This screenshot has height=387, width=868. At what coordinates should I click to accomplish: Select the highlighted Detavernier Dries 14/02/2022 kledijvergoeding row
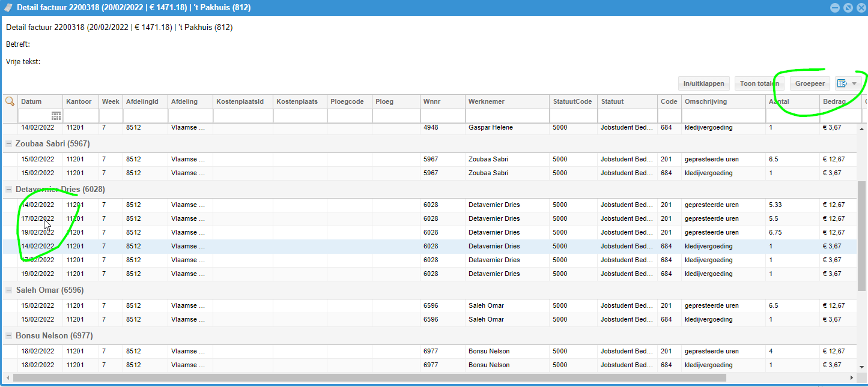429,246
